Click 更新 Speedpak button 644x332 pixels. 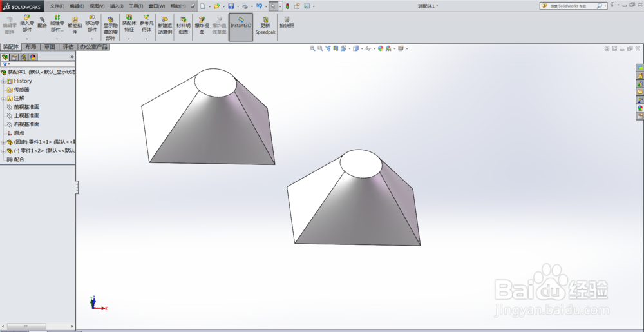coord(265,26)
